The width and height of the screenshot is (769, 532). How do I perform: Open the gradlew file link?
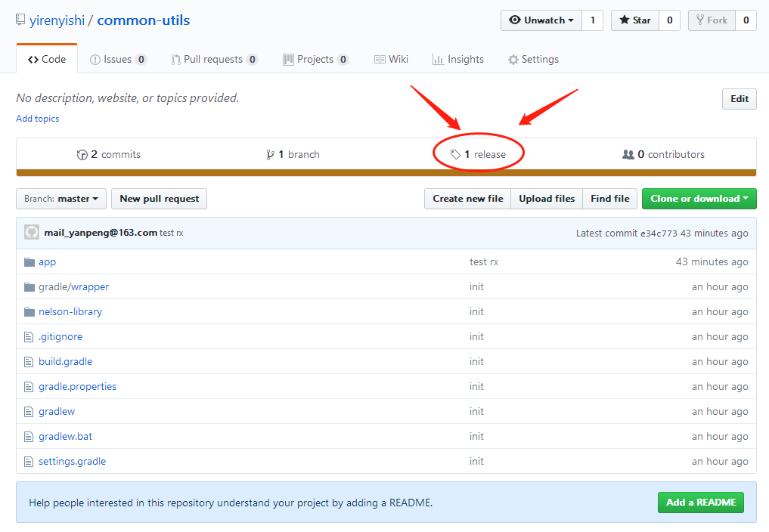[57, 412]
